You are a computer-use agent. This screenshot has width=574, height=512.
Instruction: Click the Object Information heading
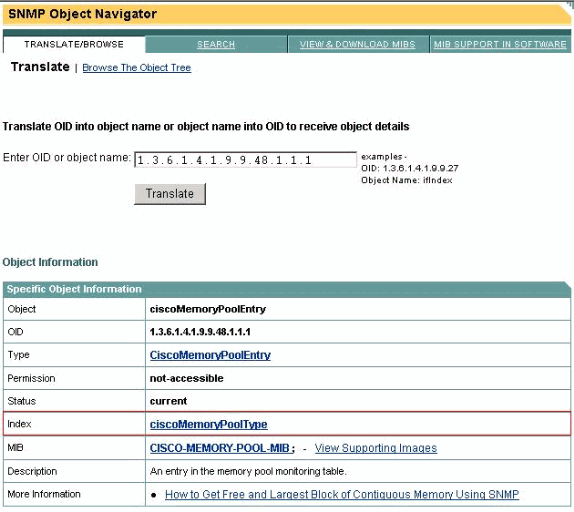(x=50, y=262)
